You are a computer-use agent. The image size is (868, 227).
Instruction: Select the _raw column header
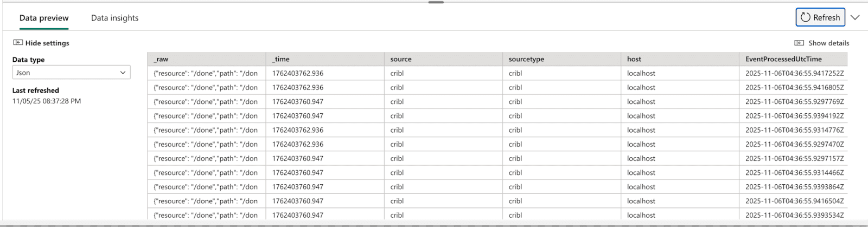click(206, 59)
